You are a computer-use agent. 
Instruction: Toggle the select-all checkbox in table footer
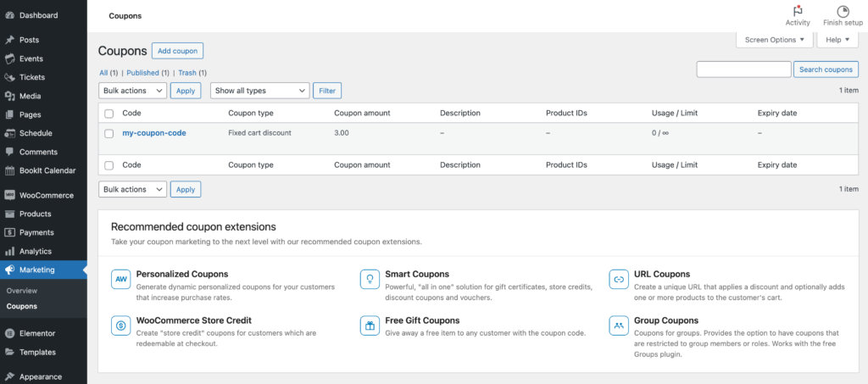109,165
